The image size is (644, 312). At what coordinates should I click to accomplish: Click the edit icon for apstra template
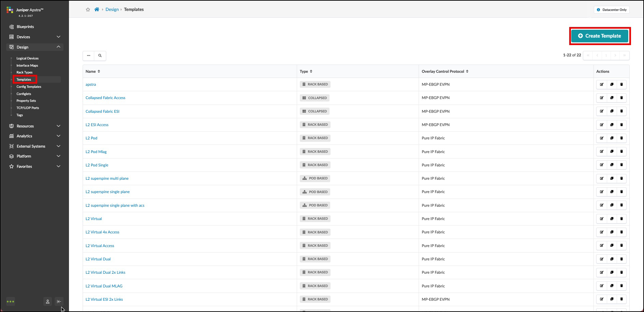pos(602,84)
